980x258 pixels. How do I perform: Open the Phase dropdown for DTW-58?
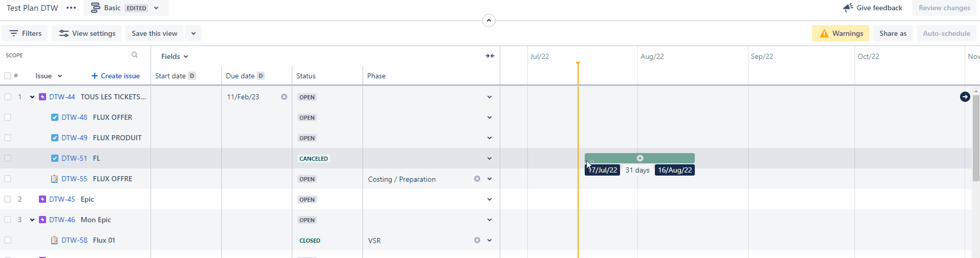pyautogui.click(x=489, y=240)
